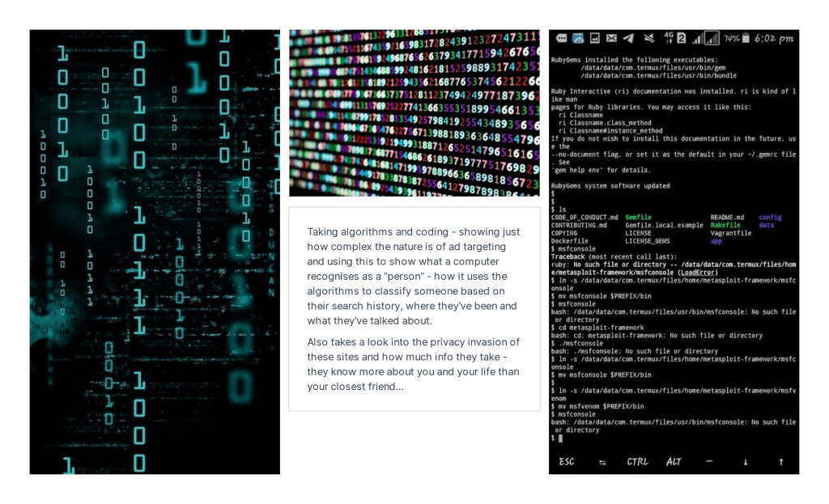Tap the ALT modifier key
The height and width of the screenshot is (504, 829).
click(674, 461)
